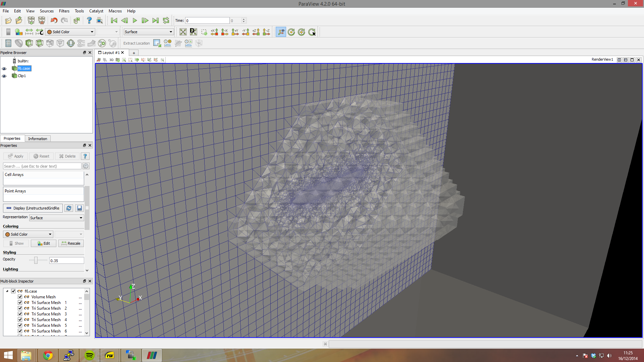
Task: Click the Opacity slider handle
Action: (36, 260)
